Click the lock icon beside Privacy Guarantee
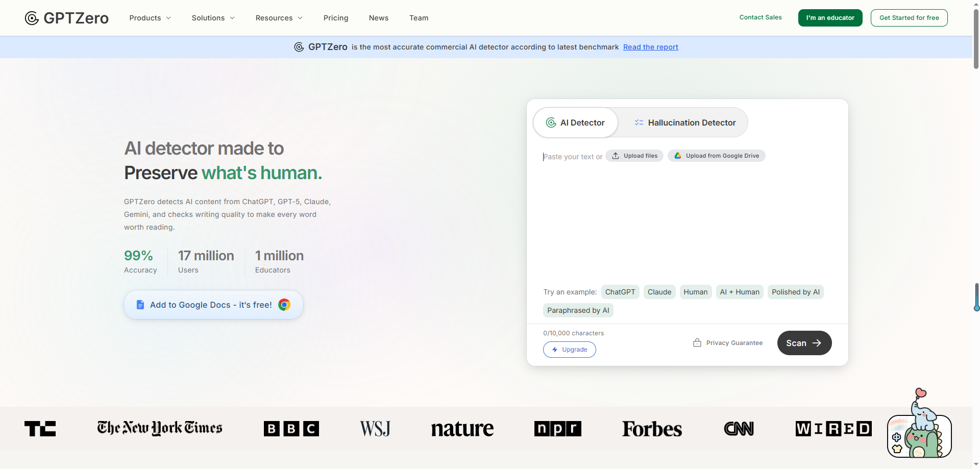This screenshot has width=980, height=469. [x=697, y=343]
